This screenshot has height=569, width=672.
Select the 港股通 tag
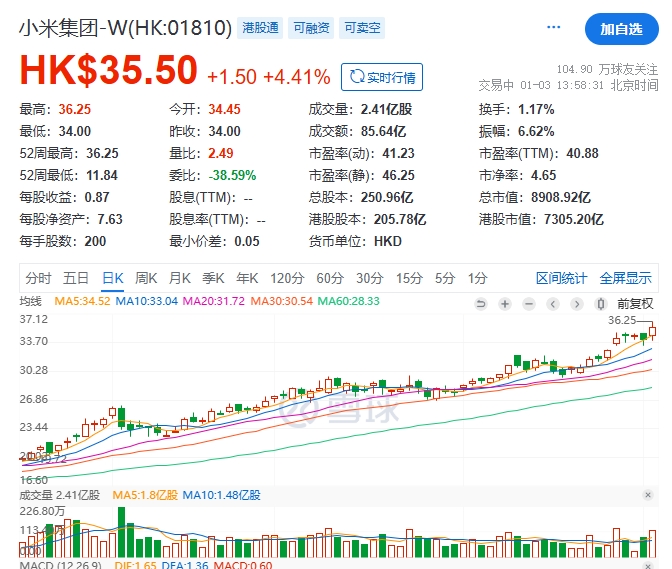(x=260, y=28)
